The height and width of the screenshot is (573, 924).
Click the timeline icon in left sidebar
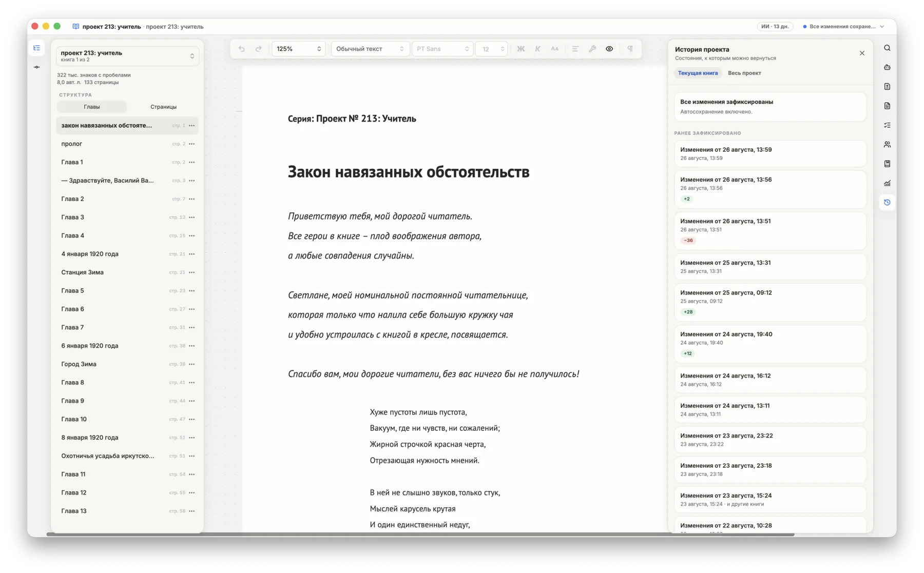pyautogui.click(x=37, y=67)
